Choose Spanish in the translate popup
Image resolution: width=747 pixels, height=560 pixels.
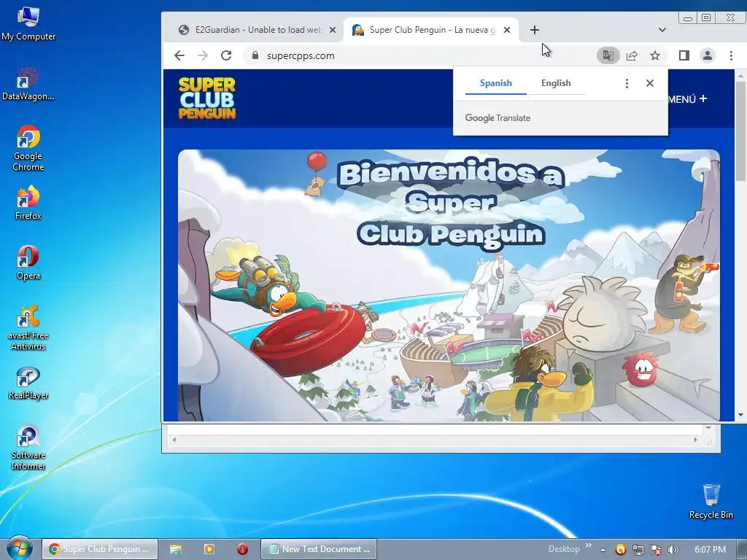point(496,83)
